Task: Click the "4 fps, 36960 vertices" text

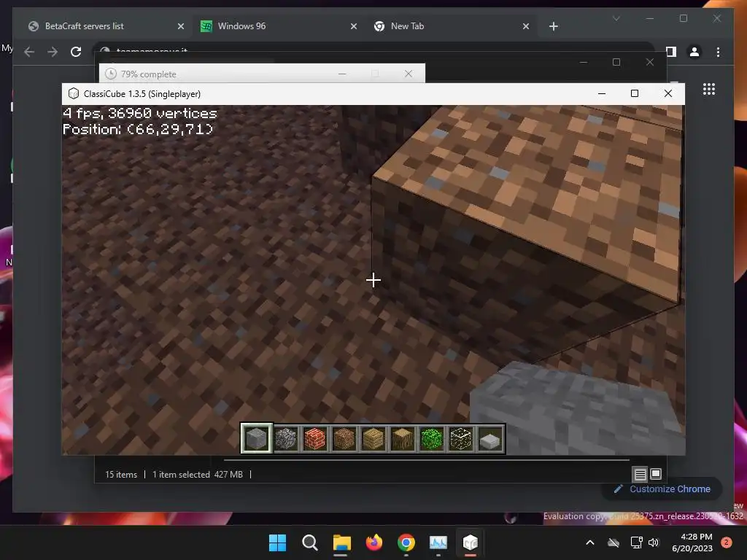Action: pos(139,113)
